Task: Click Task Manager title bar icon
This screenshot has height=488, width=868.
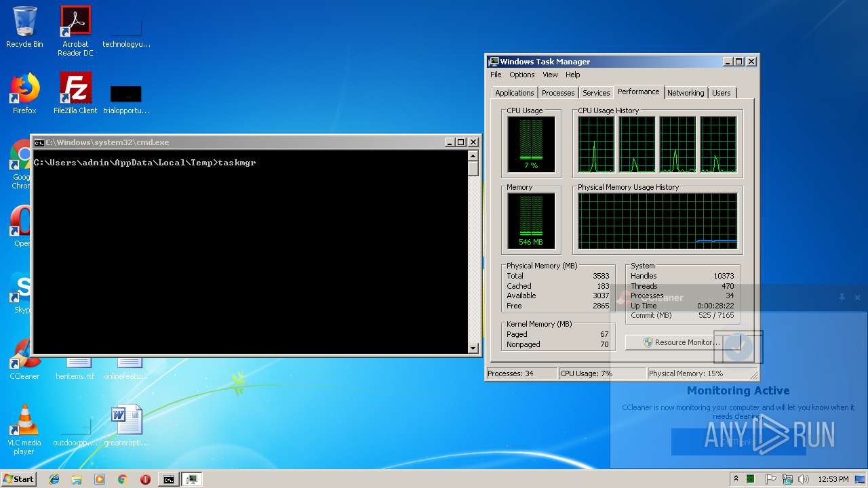Action: point(494,62)
